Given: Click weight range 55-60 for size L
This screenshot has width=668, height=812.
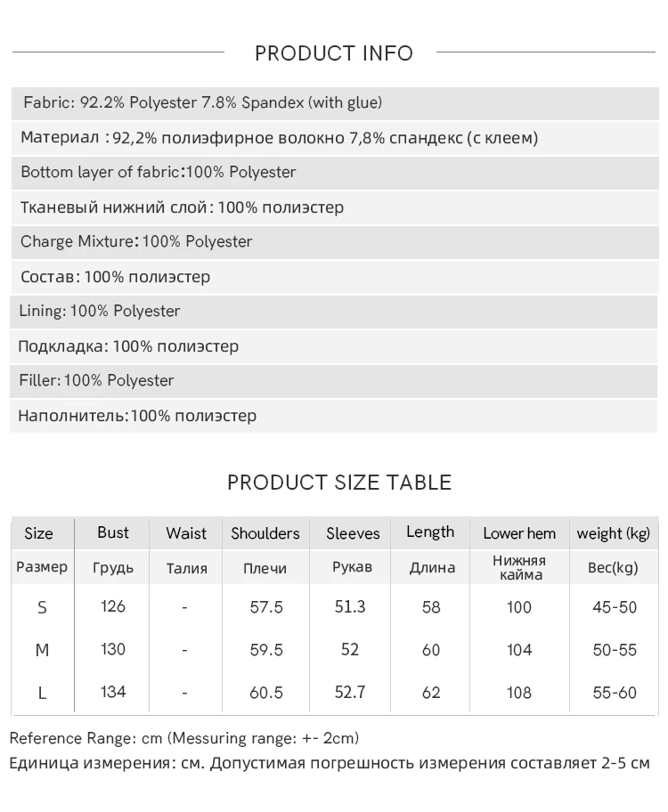Looking at the screenshot, I should [615, 693].
